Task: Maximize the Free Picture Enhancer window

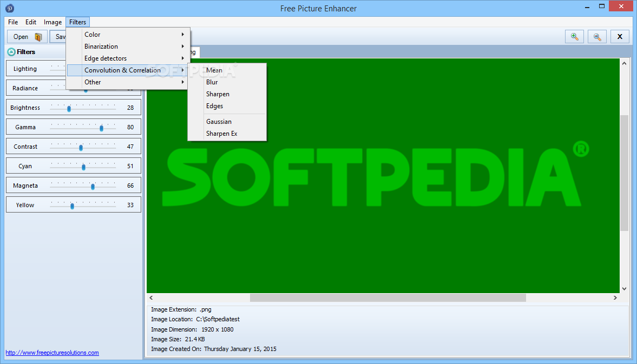Action: click(602, 6)
